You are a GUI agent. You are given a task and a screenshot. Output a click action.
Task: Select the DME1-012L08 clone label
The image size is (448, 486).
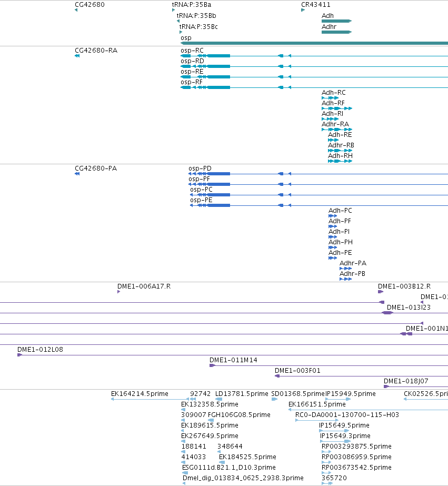pyautogui.click(x=41, y=349)
